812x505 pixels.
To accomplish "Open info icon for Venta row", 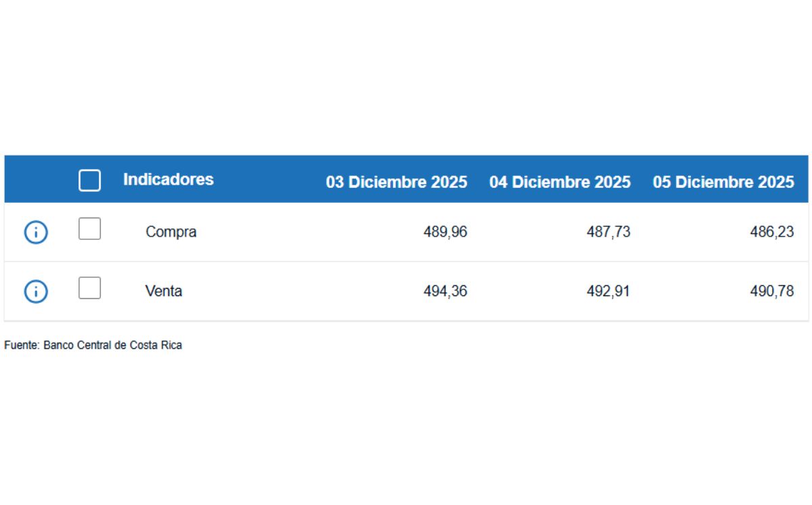I will pos(36,291).
